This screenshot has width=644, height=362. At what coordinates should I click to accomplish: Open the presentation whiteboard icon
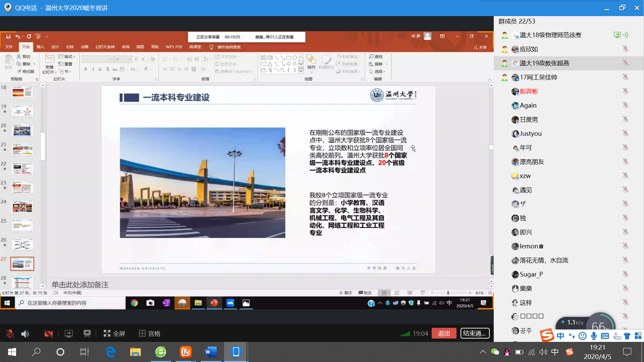pyautogui.click(x=87, y=334)
